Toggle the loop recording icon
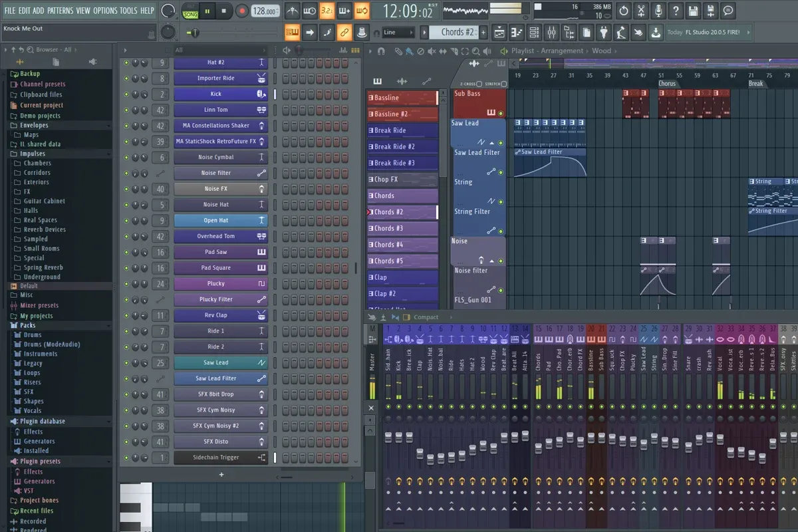This screenshot has height=532, width=798. pyautogui.click(x=361, y=11)
